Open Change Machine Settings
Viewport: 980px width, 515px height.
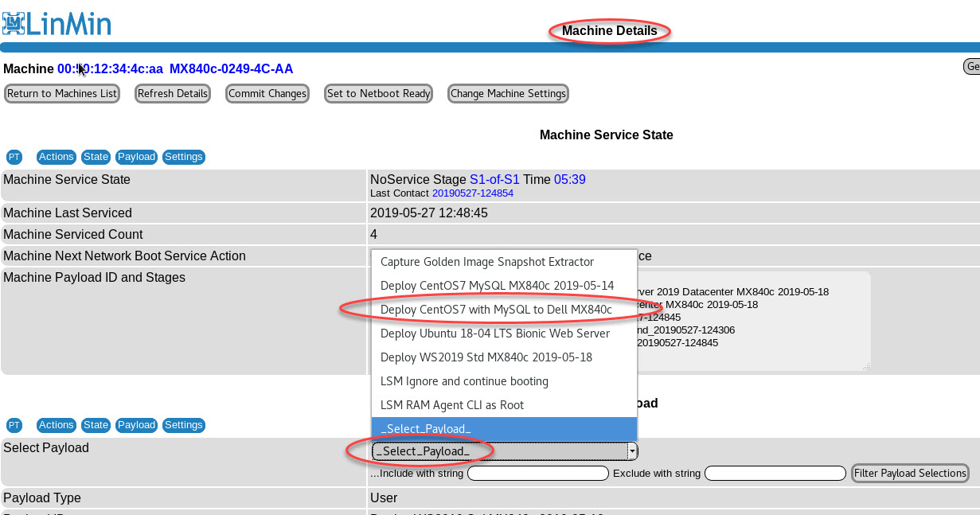tap(508, 94)
